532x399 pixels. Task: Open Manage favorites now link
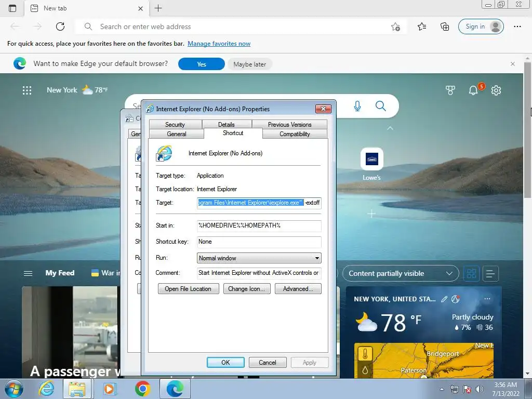219,44
